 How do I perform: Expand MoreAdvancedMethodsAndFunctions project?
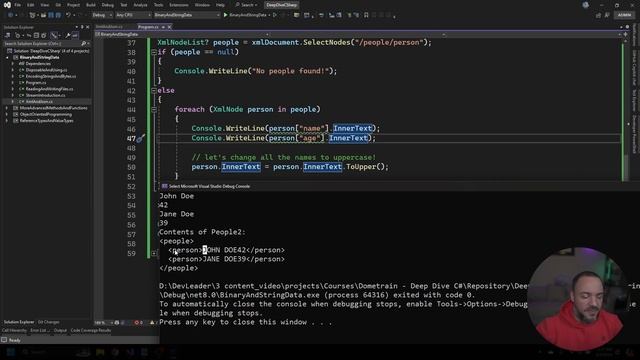pyautogui.click(x=7, y=108)
